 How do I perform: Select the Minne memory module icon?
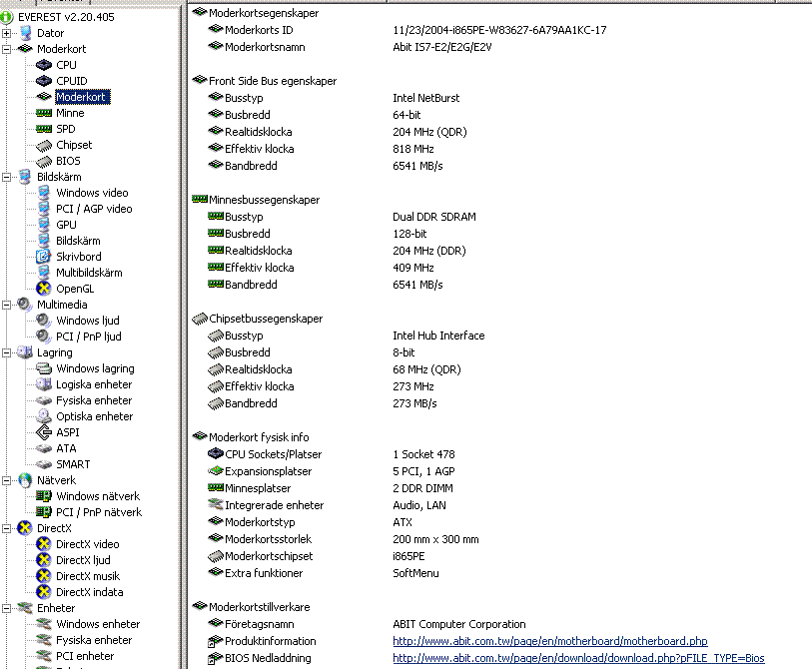click(44, 113)
